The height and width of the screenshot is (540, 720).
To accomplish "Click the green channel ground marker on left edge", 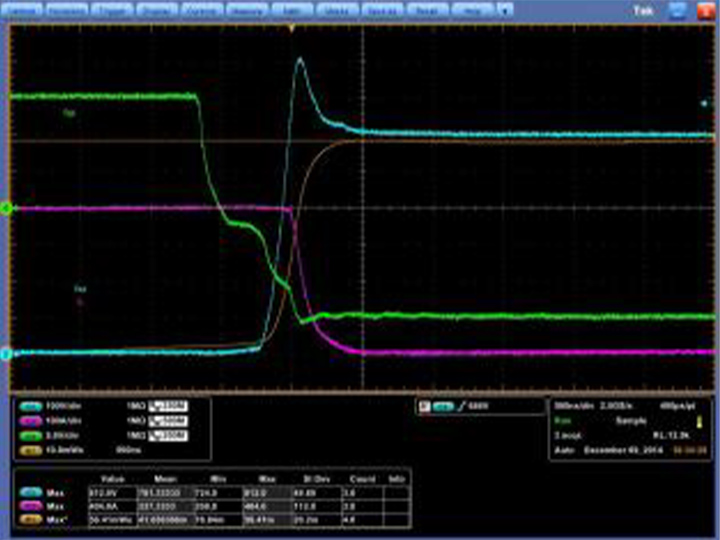I will click(6, 209).
